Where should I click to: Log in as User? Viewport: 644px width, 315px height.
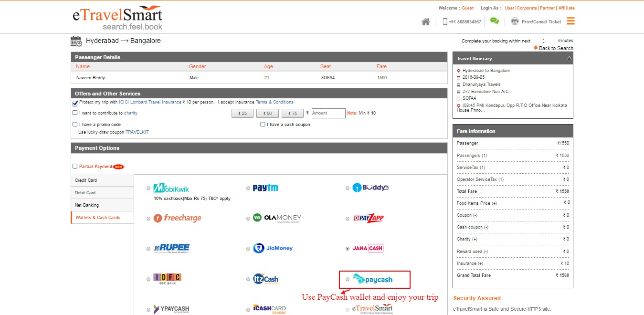(510, 8)
